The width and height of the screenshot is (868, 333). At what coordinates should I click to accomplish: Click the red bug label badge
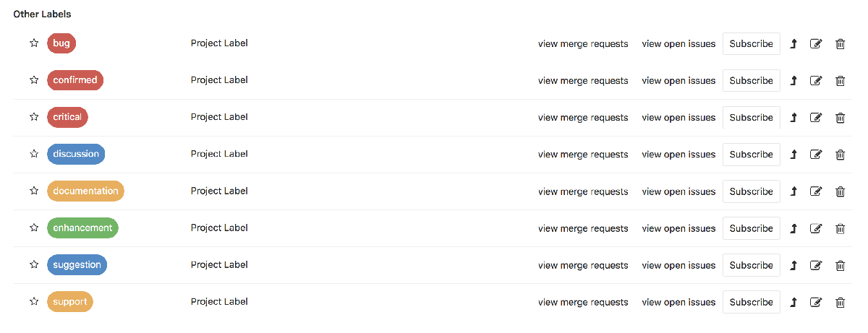pyautogui.click(x=61, y=43)
